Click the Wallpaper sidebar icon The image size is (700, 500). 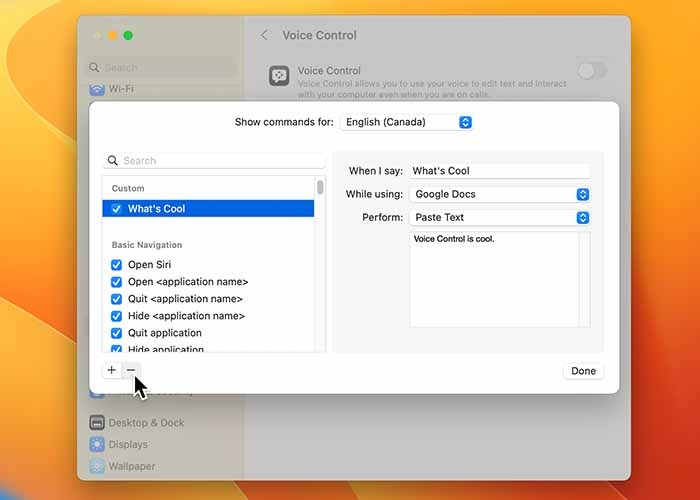click(97, 466)
